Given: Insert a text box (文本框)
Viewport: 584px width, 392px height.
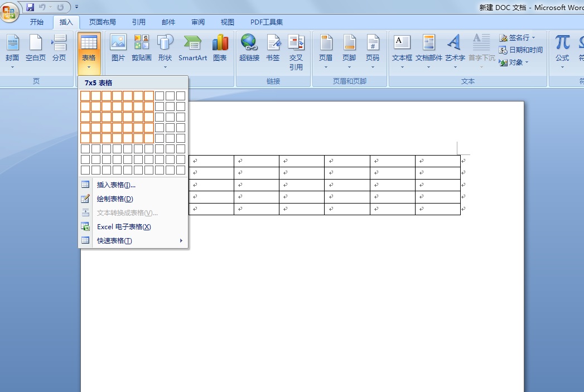Looking at the screenshot, I should pyautogui.click(x=402, y=52).
